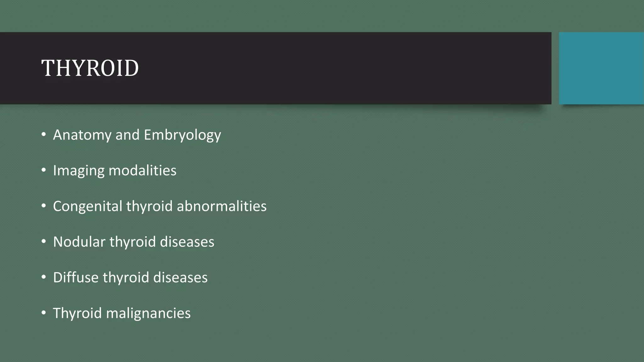This screenshot has width=644, height=362.
Task: Click the THYROID slide title
Action: (x=90, y=68)
